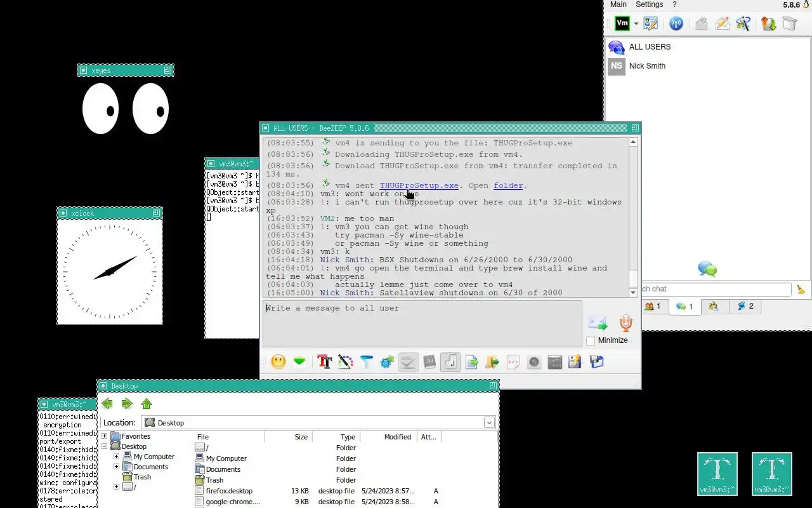Click the grayed envelope icon
Screen dimensions: 812x508
701,23
